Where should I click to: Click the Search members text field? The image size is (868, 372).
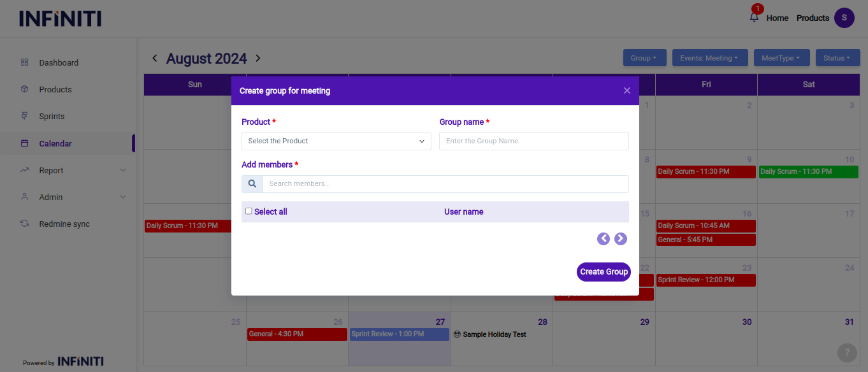pos(445,184)
